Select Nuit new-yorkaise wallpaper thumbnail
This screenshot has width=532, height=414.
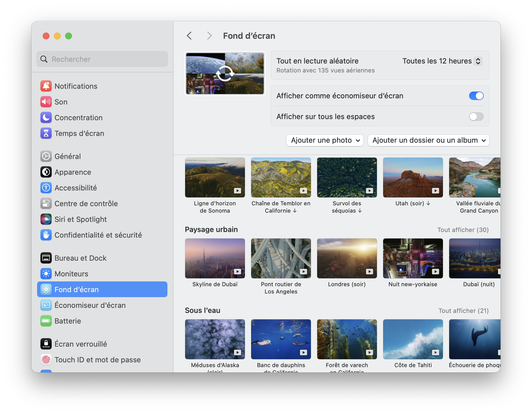coord(413,258)
